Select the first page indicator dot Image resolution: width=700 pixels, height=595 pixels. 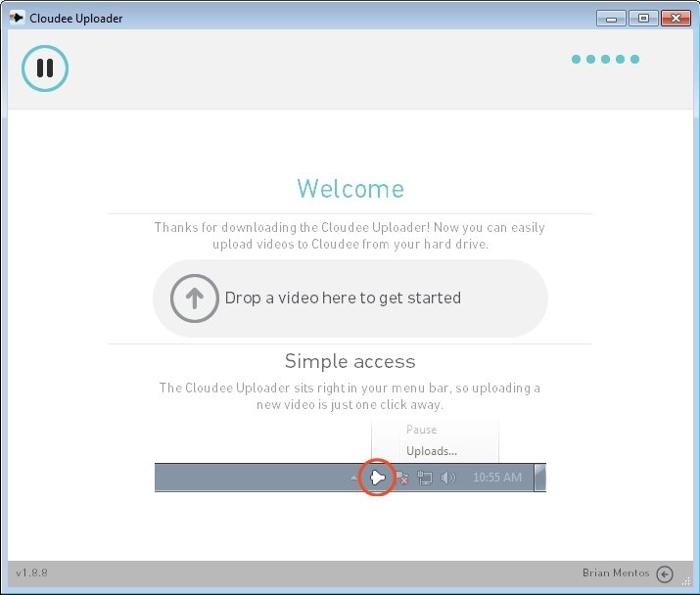pos(576,60)
